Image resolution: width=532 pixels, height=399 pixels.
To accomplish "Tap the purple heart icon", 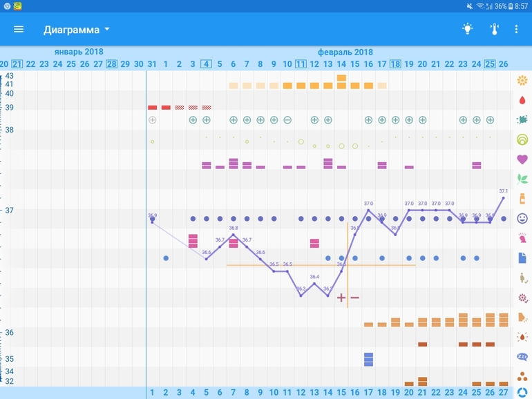I will 522,159.
